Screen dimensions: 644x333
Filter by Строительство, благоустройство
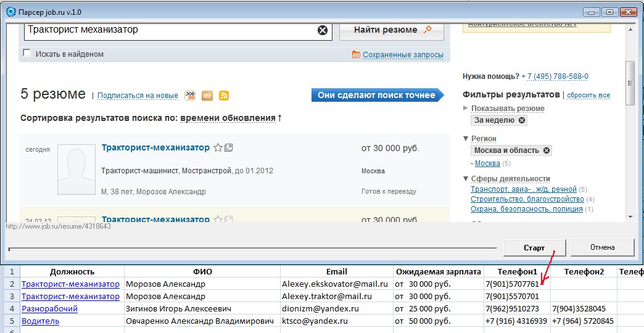click(527, 199)
